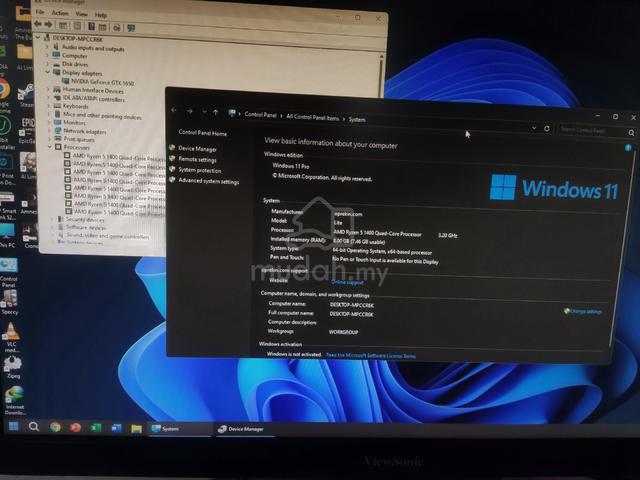Click the Forward arrow in Device Manager toolbar

click(x=48, y=25)
